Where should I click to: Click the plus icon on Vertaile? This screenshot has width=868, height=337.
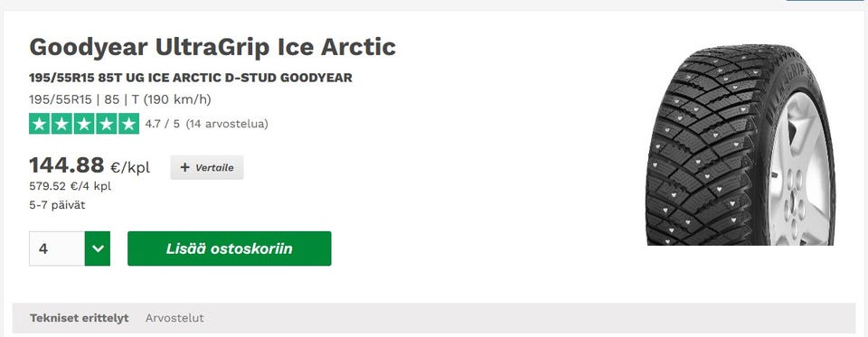pyautogui.click(x=184, y=168)
